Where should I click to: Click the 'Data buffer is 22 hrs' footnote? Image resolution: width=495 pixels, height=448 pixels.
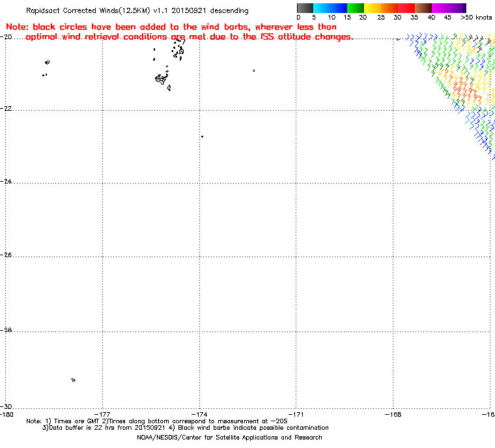pos(186,428)
